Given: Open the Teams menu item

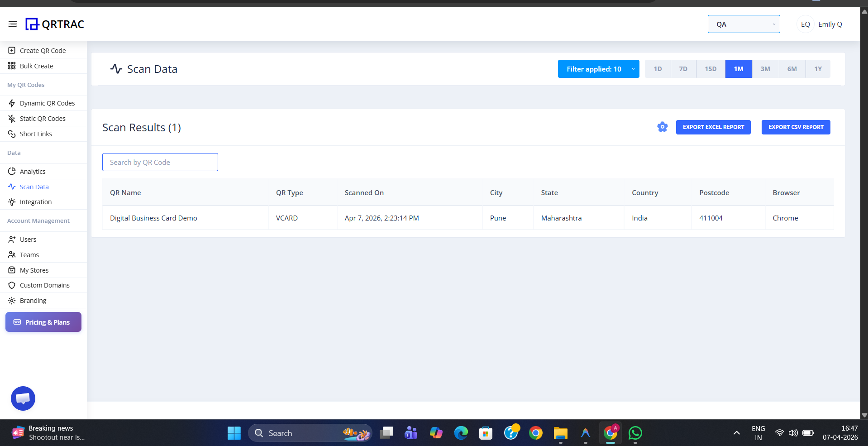Looking at the screenshot, I should (29, 255).
